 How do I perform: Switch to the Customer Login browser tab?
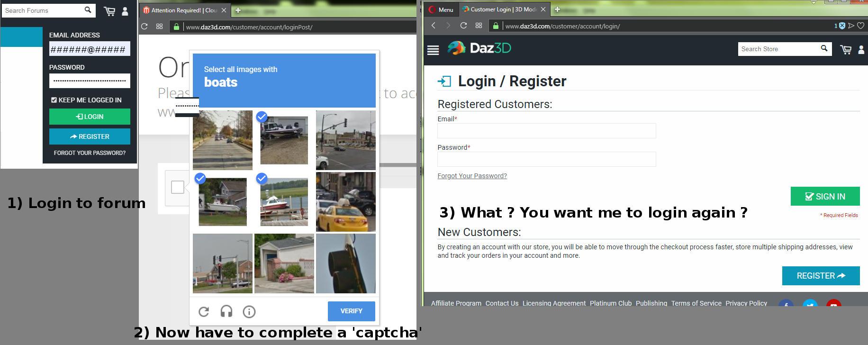pos(503,9)
